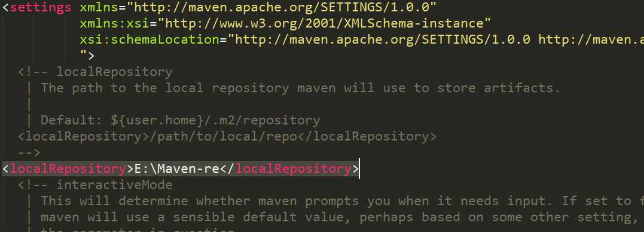Image resolution: width=644 pixels, height=232 pixels.
Task: Click the opening 'settings' tag name
Action: pyautogui.click(x=40, y=7)
